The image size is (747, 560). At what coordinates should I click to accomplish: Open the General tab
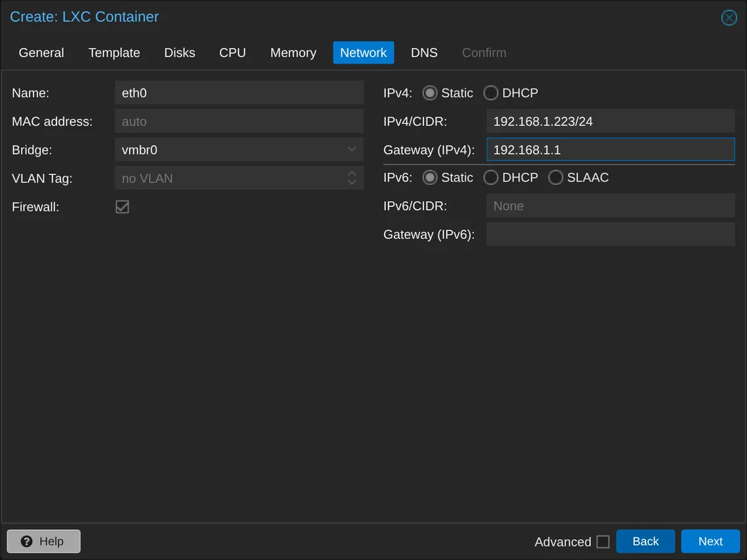[41, 52]
